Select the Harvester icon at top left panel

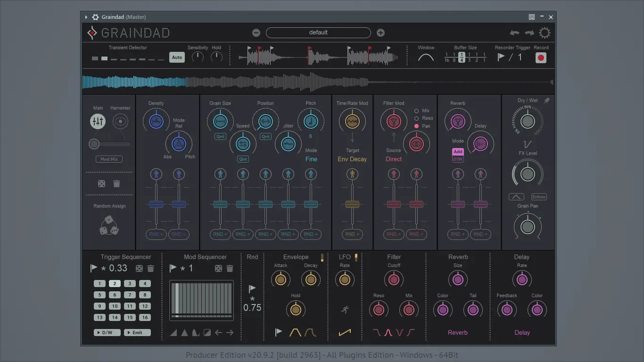[x=120, y=121]
